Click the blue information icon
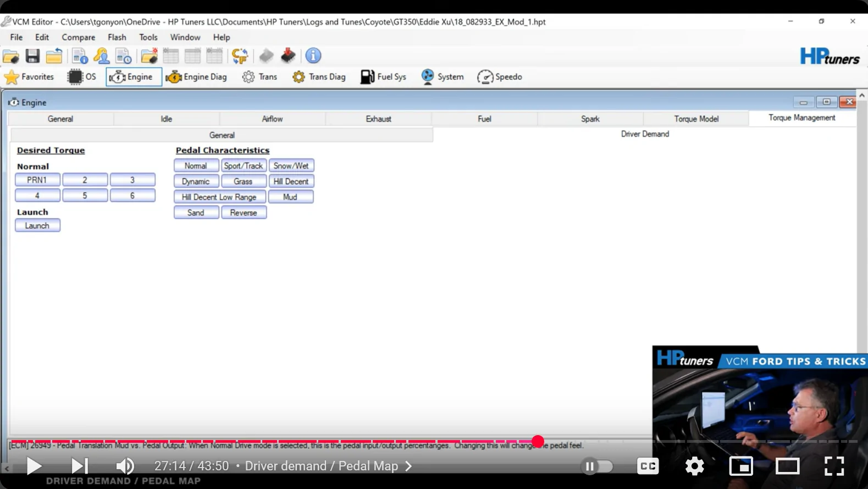Image resolution: width=868 pixels, height=489 pixels. [x=313, y=56]
